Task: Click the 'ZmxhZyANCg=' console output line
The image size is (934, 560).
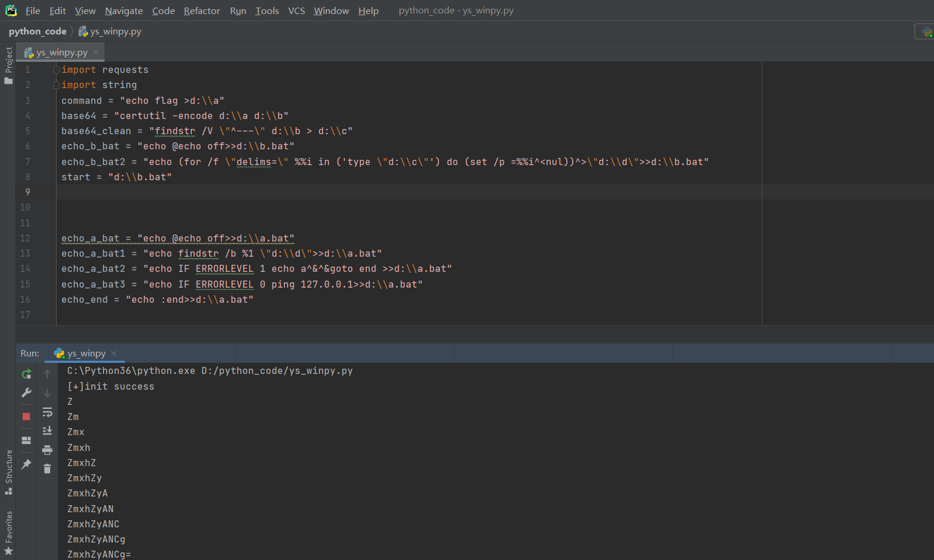Action: (x=99, y=554)
